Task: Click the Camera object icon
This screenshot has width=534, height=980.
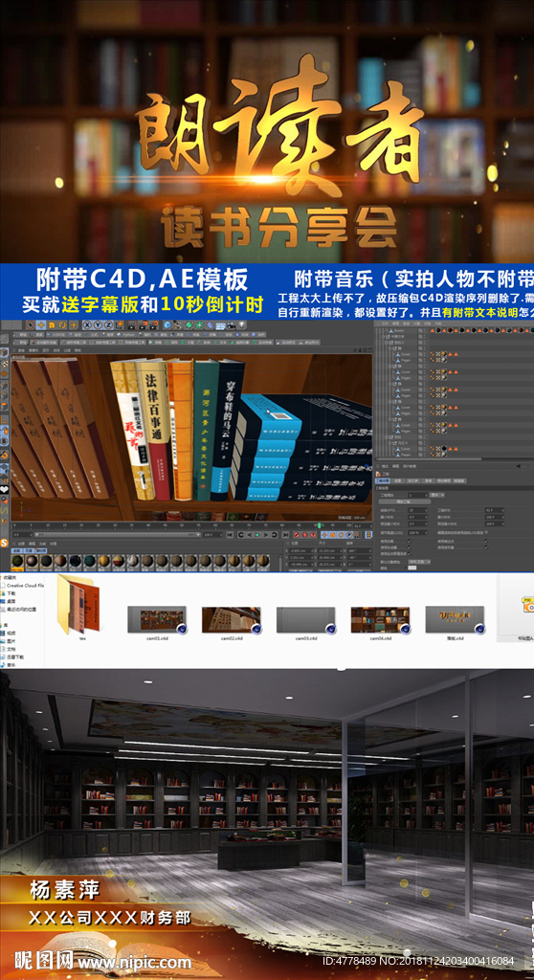Action: click(232, 325)
